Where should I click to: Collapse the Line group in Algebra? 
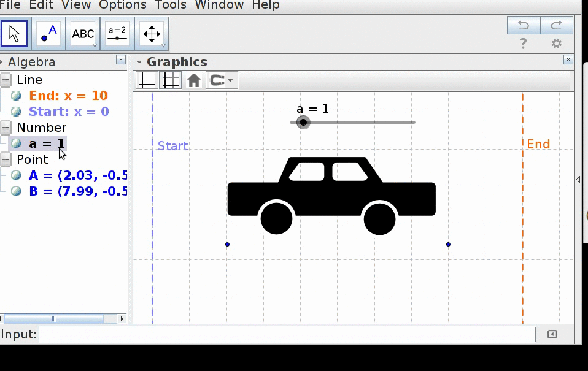click(6, 80)
